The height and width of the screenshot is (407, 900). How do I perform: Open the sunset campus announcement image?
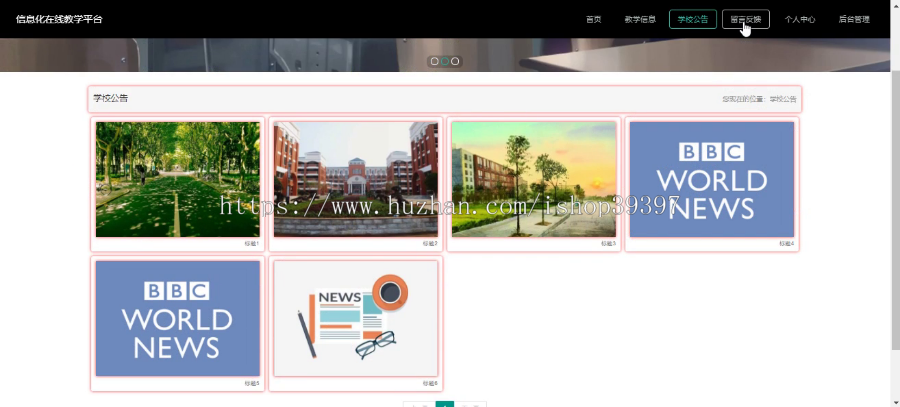click(534, 179)
